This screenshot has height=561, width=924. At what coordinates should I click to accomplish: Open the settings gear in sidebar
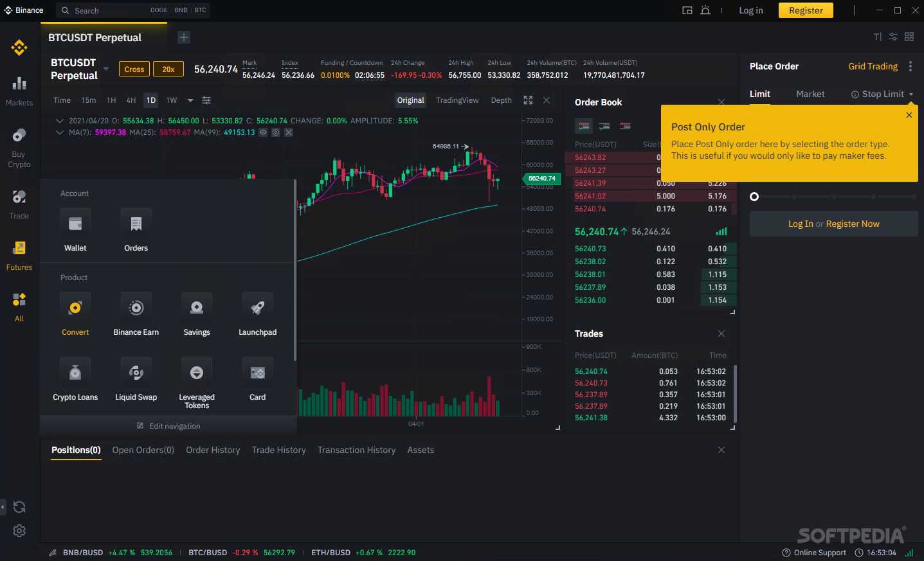tap(19, 531)
